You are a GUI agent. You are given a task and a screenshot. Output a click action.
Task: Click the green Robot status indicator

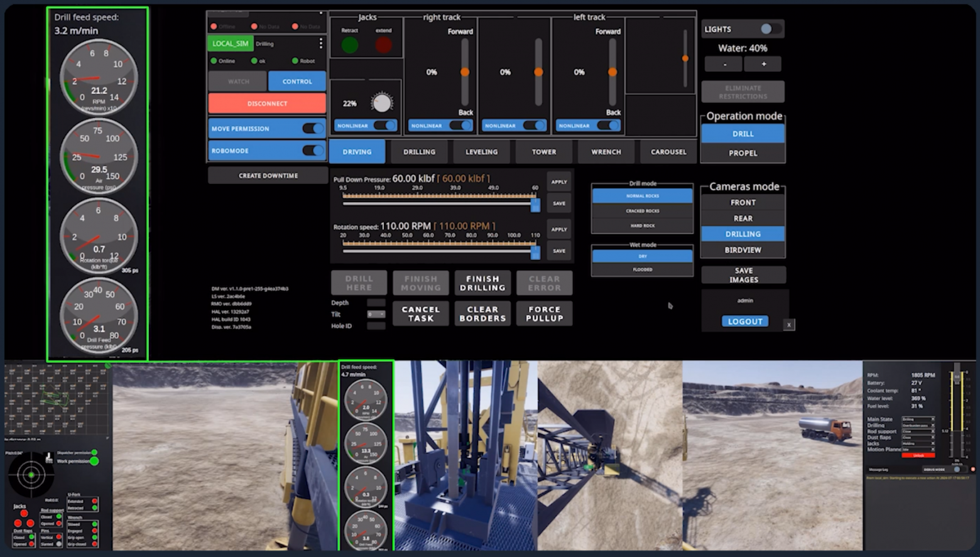(x=295, y=61)
